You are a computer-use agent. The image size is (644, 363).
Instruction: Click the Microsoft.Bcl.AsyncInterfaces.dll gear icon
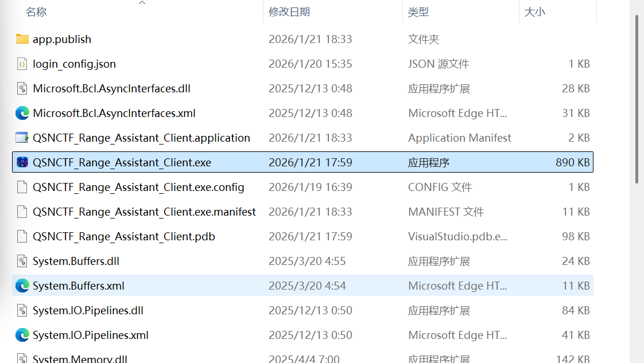point(22,88)
